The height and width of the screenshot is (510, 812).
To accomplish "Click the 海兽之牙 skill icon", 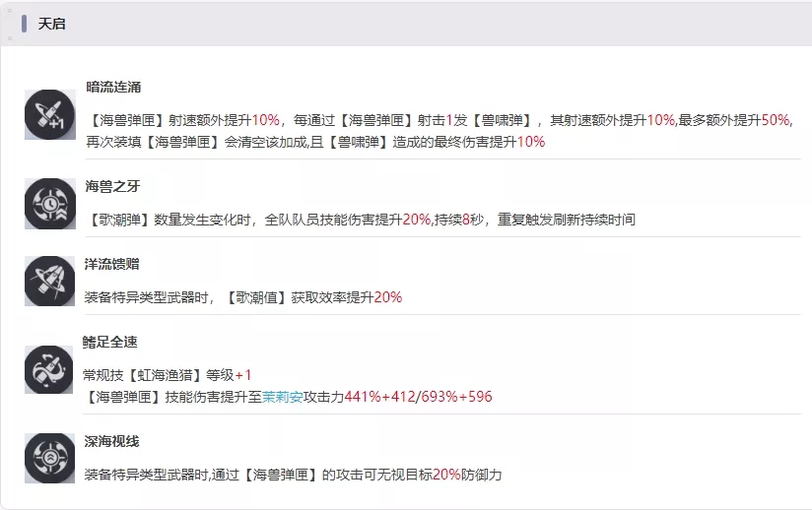I will click(49, 204).
